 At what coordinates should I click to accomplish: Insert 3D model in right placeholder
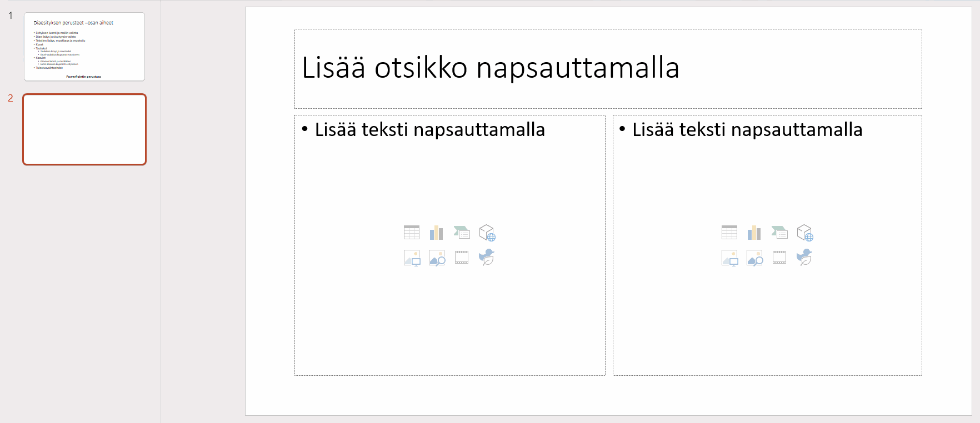(805, 233)
